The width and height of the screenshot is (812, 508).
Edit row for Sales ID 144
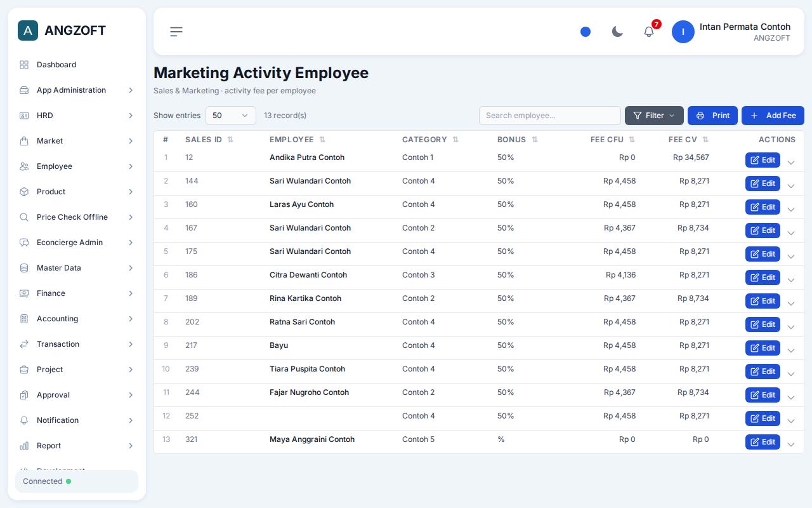click(763, 184)
